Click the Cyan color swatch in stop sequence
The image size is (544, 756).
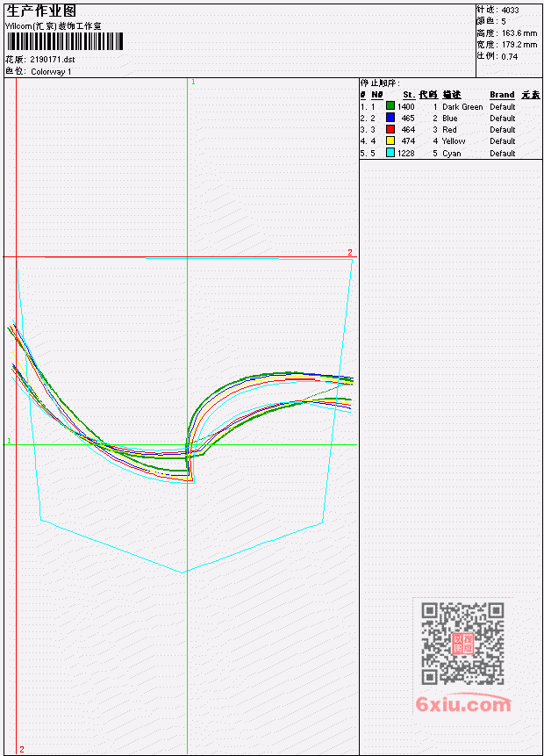click(x=390, y=153)
